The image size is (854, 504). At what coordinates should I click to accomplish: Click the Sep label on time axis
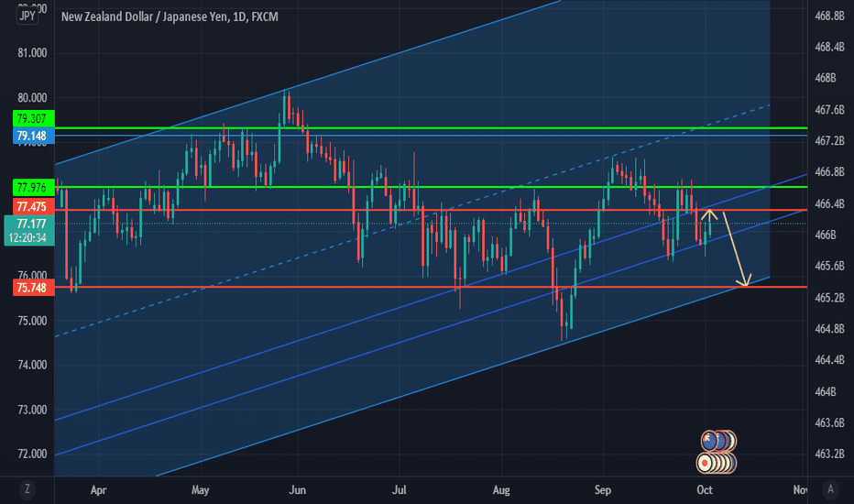pos(602,490)
